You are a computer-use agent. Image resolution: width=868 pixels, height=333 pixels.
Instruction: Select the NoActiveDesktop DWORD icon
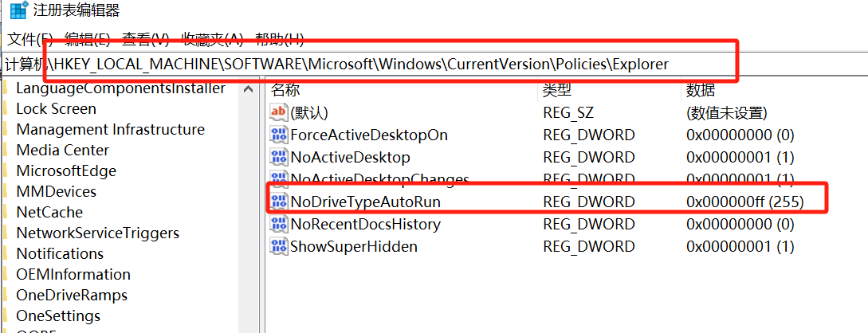tap(278, 157)
